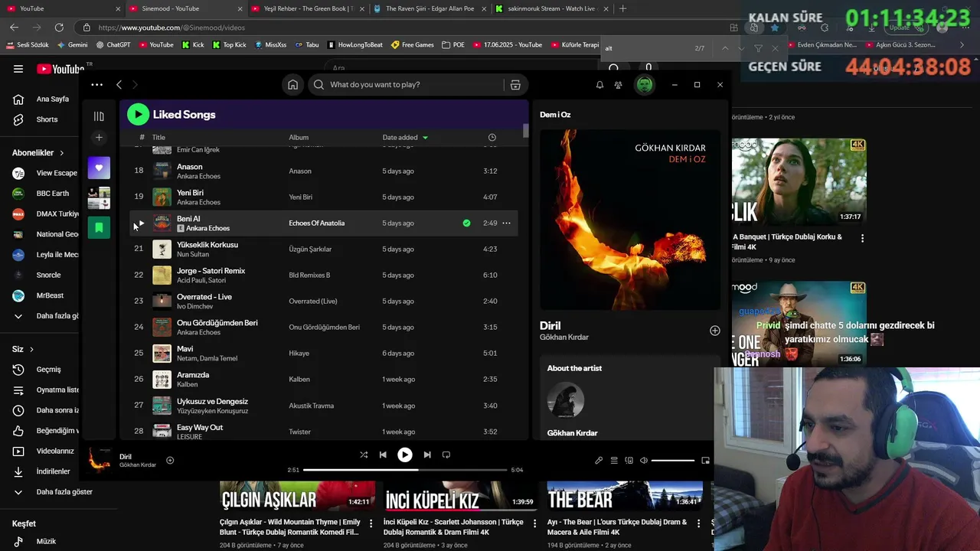
Task: Add the now playing track using bottom plus icon
Action: (170, 460)
